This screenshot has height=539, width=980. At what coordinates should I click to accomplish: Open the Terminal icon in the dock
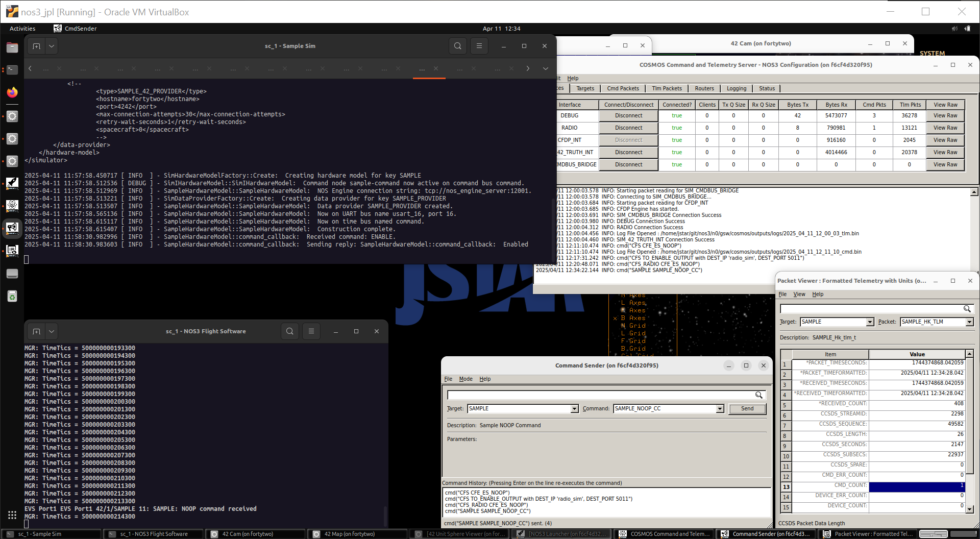tap(12, 69)
